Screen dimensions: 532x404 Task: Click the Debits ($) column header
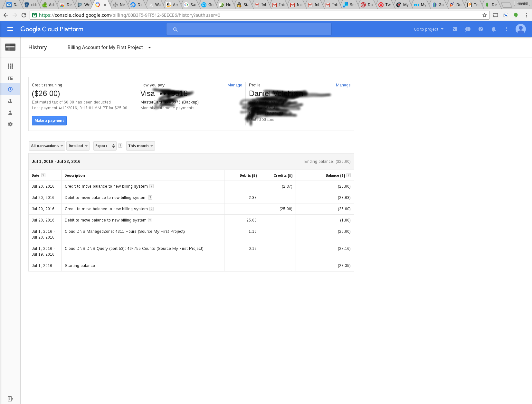pyautogui.click(x=248, y=175)
